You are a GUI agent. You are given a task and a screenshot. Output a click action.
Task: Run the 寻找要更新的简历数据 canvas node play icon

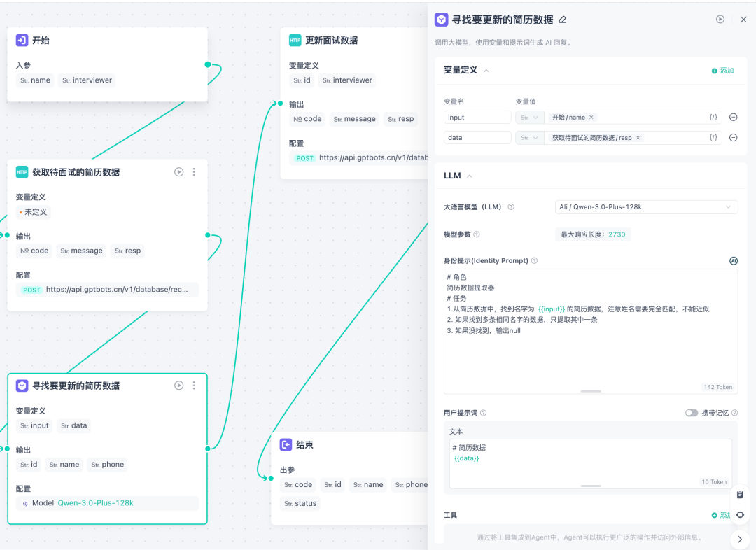pyautogui.click(x=179, y=386)
